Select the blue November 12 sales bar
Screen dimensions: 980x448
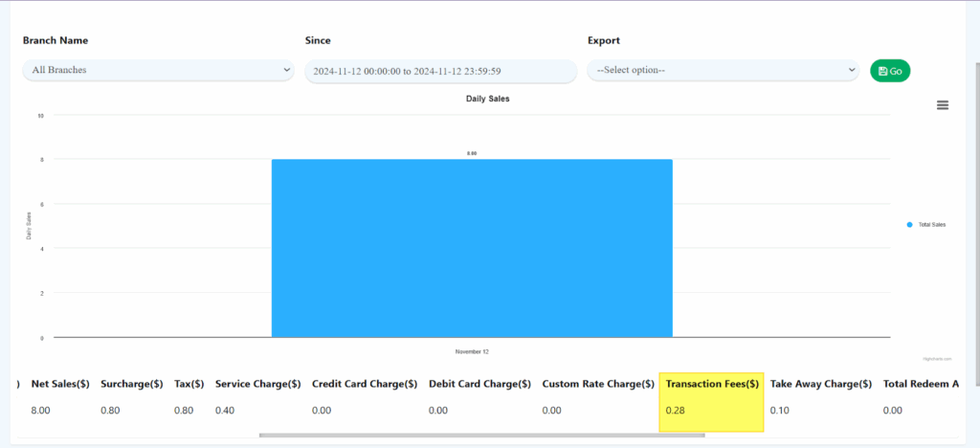[x=472, y=248]
